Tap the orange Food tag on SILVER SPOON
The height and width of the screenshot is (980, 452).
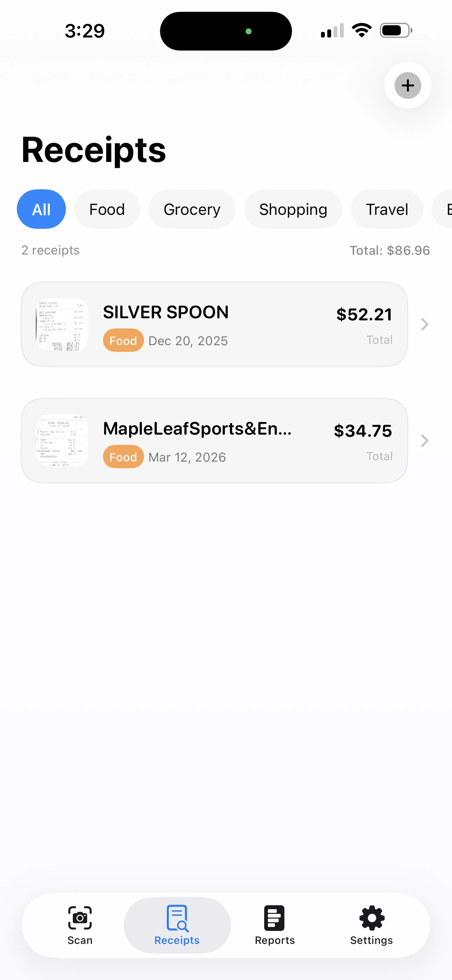click(x=123, y=340)
